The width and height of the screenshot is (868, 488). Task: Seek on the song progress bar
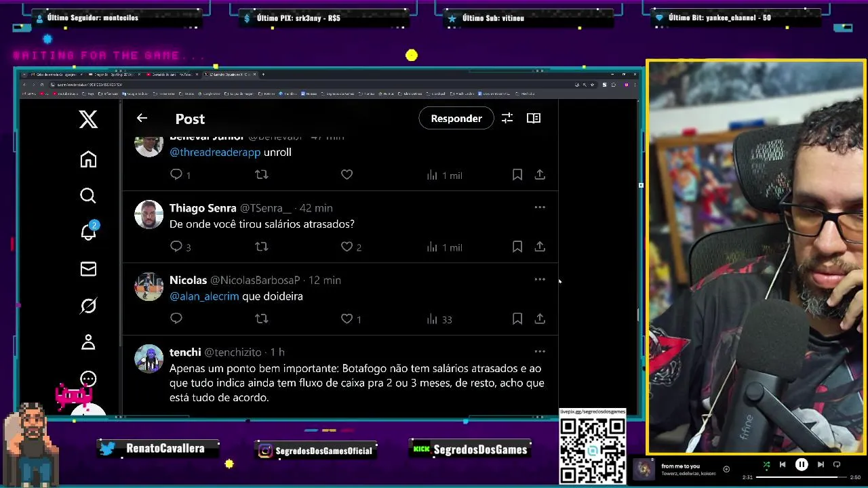(801, 477)
